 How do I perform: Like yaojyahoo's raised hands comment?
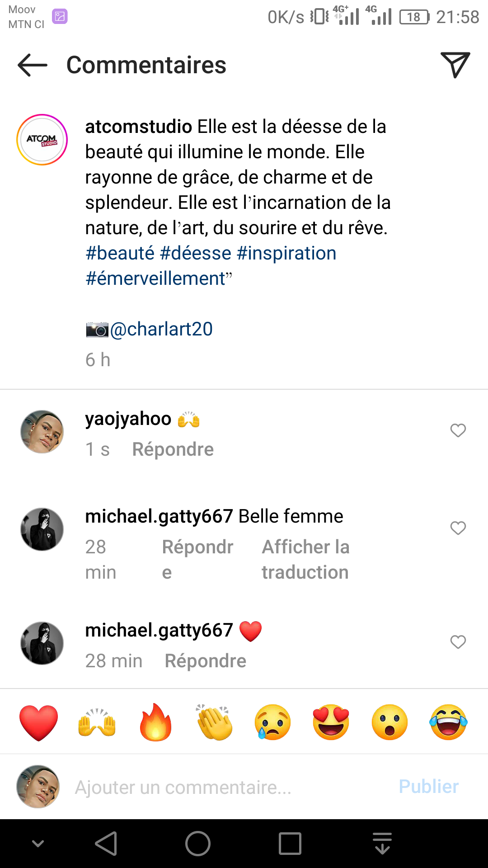coord(458,430)
